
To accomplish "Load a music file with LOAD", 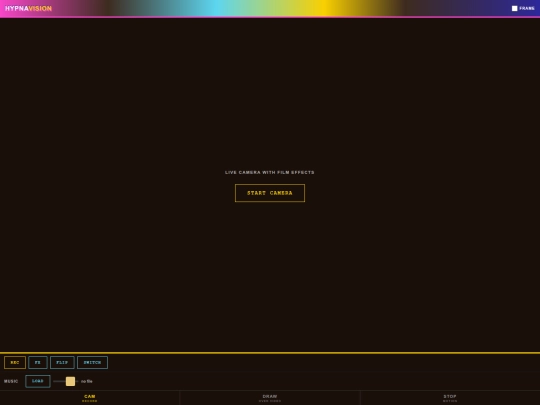I will pyautogui.click(x=38, y=381).
